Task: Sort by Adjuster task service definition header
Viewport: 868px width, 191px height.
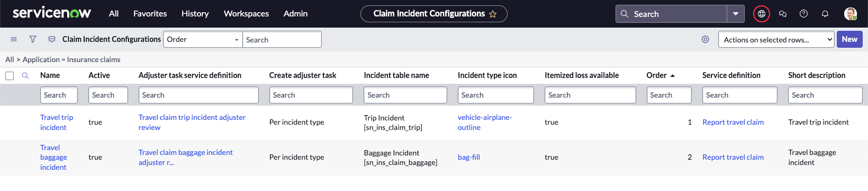Action: coord(190,76)
